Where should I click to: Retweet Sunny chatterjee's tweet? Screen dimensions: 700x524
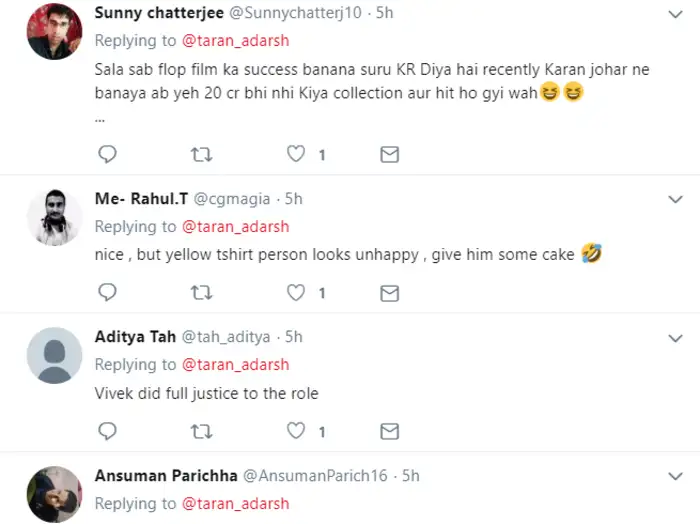[x=201, y=154]
